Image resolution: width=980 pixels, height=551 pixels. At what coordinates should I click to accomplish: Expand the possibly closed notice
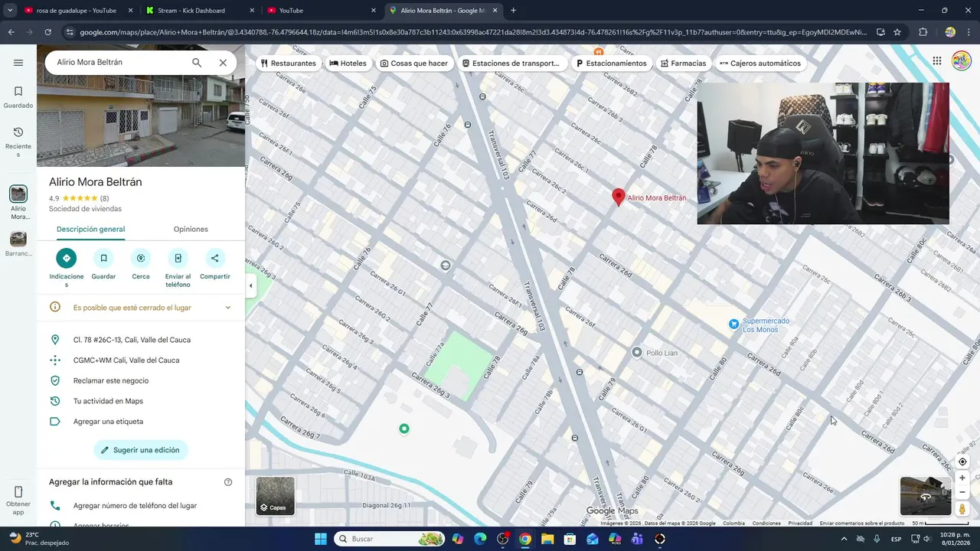click(227, 308)
